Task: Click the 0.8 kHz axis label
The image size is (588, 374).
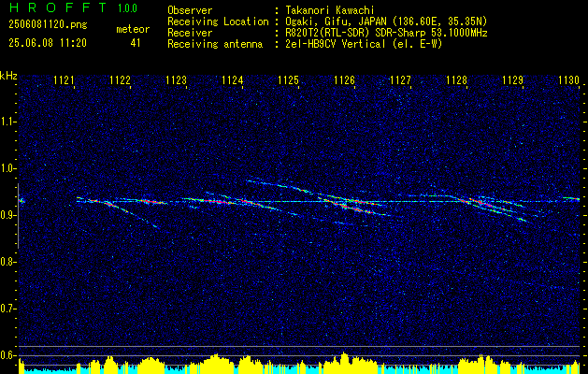Action: 7,262
